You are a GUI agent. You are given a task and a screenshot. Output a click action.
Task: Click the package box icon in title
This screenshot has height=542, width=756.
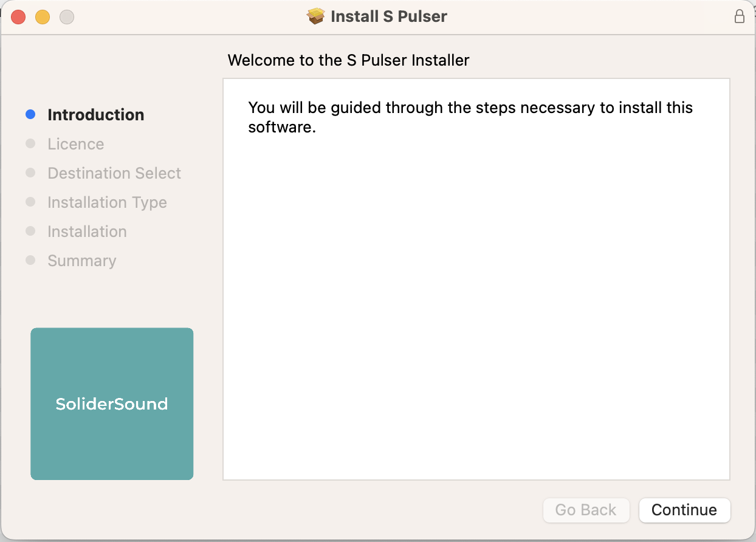(x=316, y=16)
